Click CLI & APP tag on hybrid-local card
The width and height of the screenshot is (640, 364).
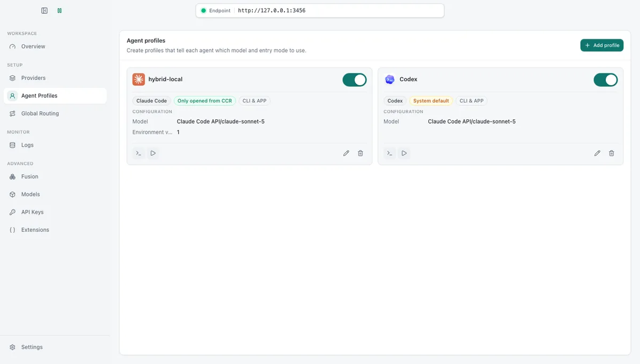[x=254, y=101]
